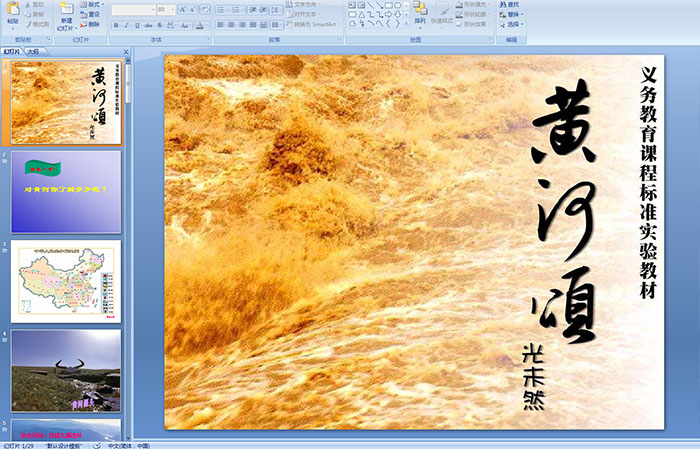Select the Rectangle shape in gallery
700x449 pixels.
[x=389, y=5]
